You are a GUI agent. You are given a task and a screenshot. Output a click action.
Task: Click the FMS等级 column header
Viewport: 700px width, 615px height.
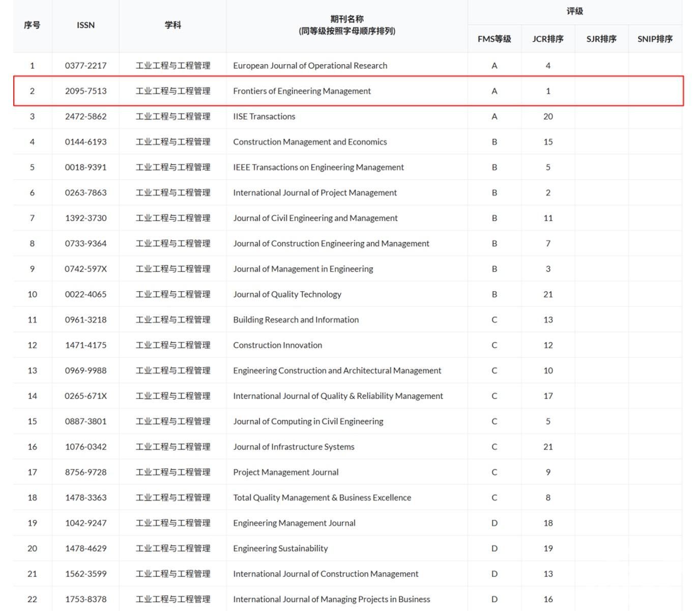pos(494,39)
